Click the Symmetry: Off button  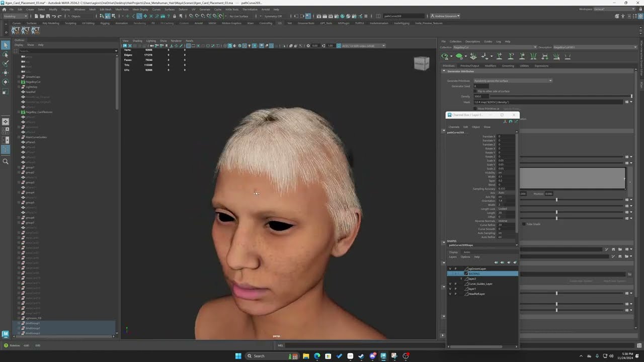[273, 16]
